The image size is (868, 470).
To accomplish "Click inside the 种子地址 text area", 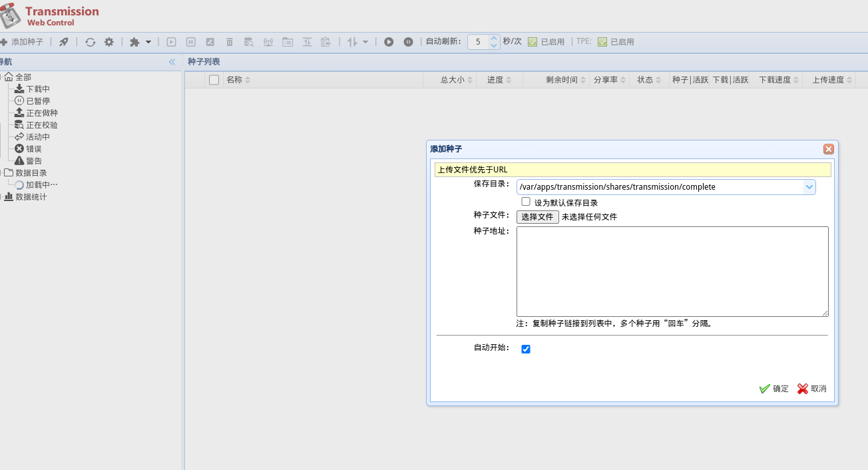I will coord(672,272).
